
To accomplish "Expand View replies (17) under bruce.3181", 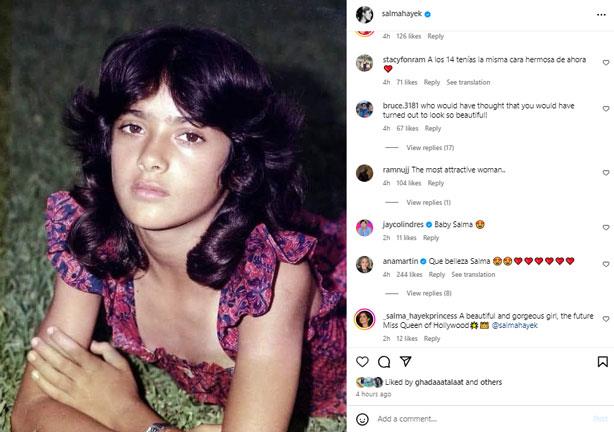I will click(x=429, y=148).
